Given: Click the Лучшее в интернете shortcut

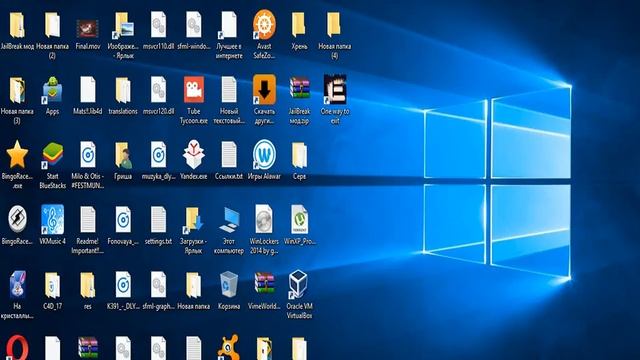Looking at the screenshot, I should click(229, 25).
